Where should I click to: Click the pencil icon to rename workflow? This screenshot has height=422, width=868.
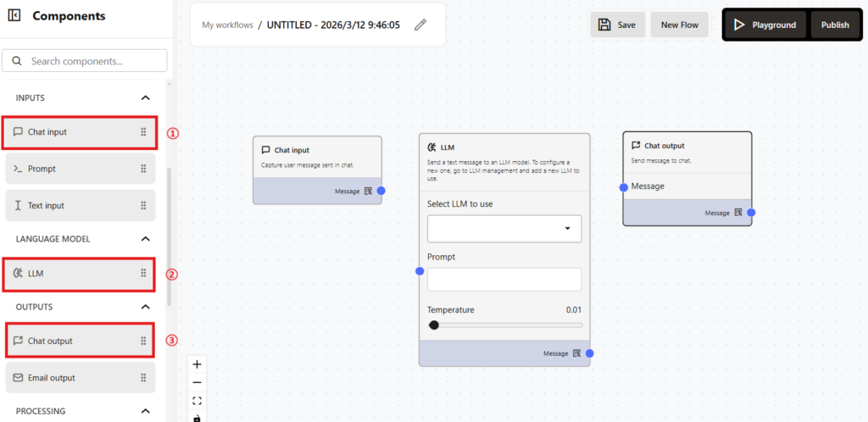pyautogui.click(x=420, y=25)
